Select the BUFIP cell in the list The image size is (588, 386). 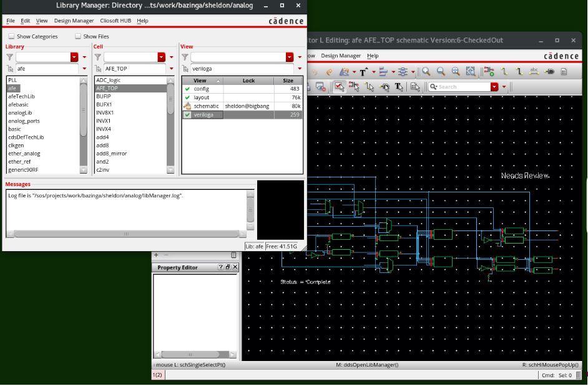coord(104,96)
